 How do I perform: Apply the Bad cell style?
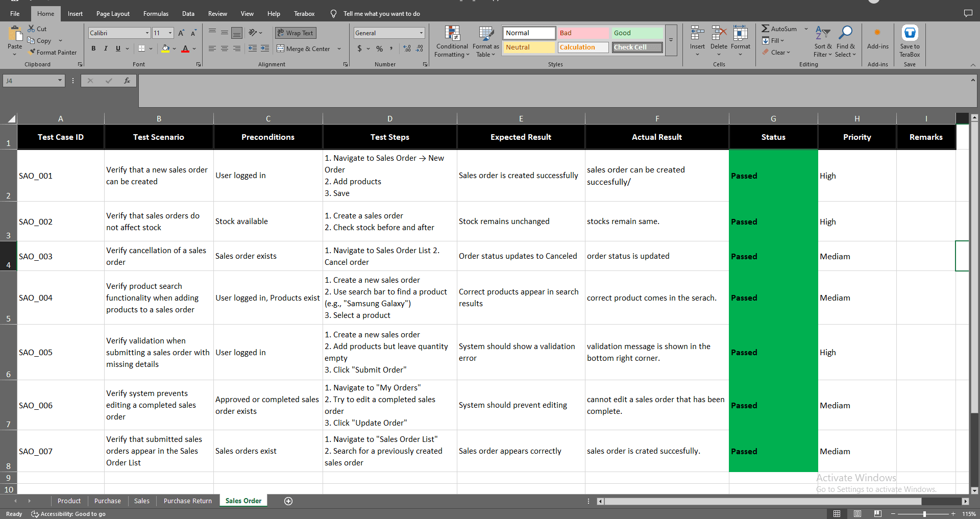pyautogui.click(x=582, y=33)
